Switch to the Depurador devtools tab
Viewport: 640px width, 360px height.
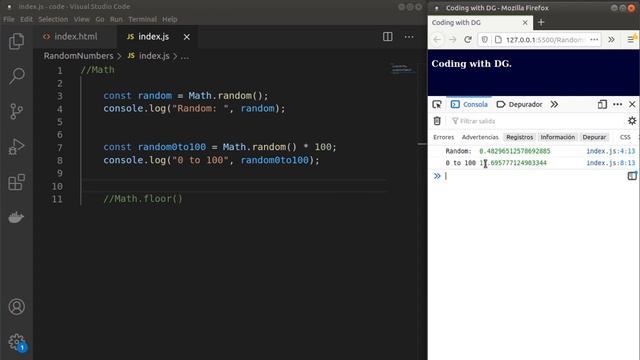tap(519, 104)
